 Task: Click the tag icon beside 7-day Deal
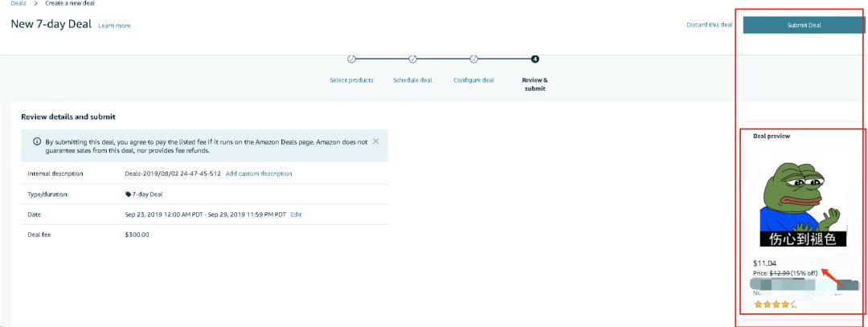tap(128, 194)
